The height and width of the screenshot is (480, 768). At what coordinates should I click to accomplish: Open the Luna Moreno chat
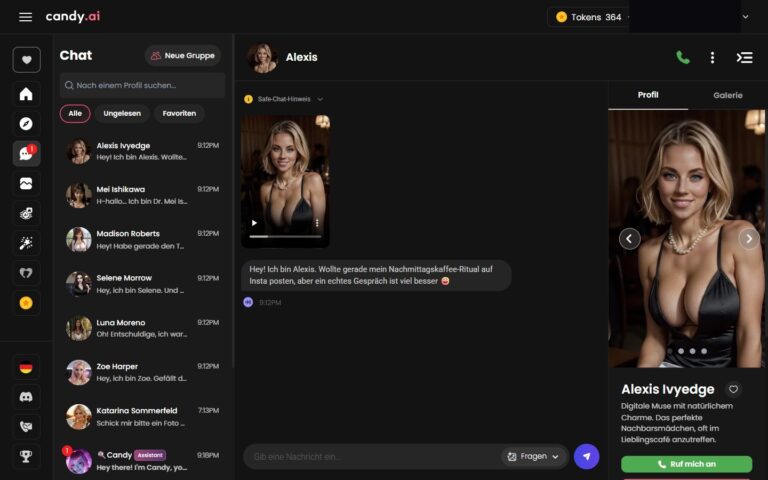pyautogui.click(x=142, y=328)
